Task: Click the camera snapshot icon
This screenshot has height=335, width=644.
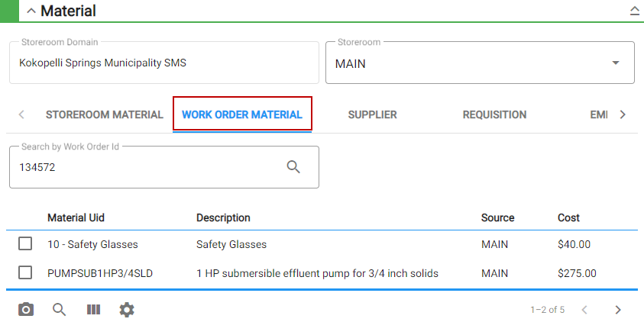Action: click(x=26, y=310)
